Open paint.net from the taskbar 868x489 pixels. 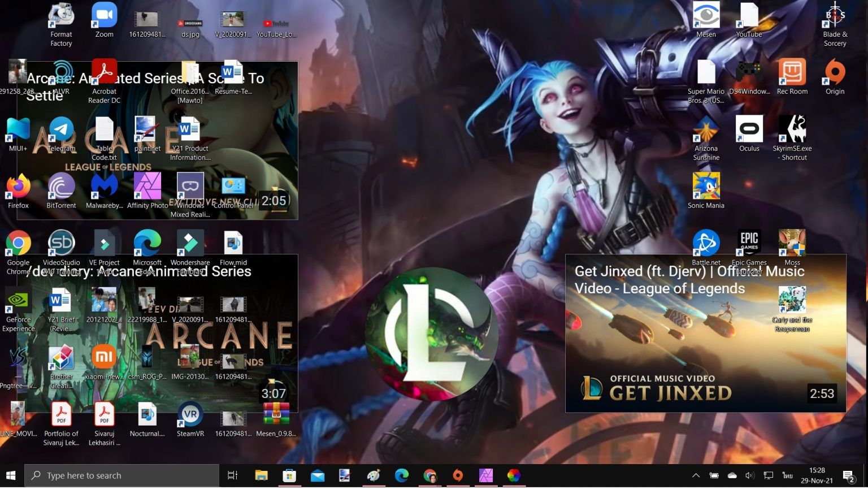pos(344,475)
